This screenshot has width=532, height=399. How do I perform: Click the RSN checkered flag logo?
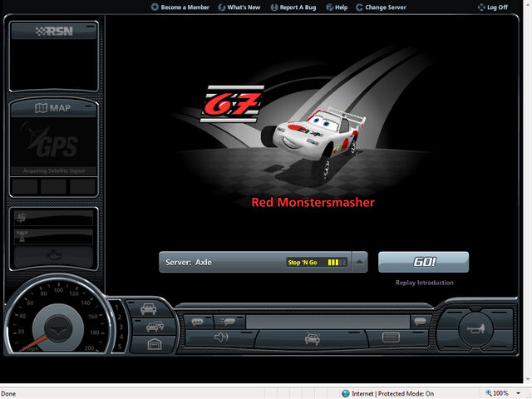tap(54, 32)
